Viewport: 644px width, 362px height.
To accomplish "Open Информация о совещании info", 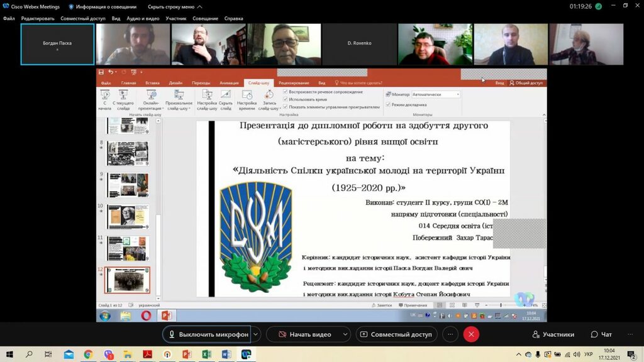I will (102, 6).
